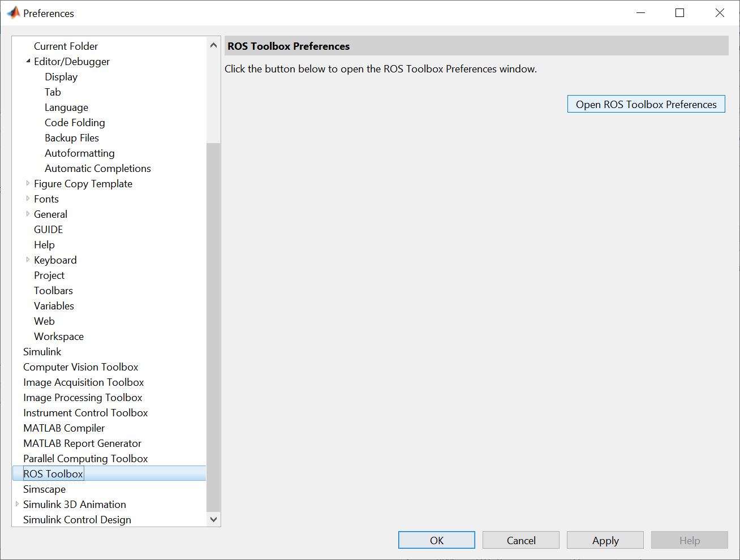Image resolution: width=740 pixels, height=560 pixels.
Task: Expand the Fonts preferences node
Action: (28, 199)
